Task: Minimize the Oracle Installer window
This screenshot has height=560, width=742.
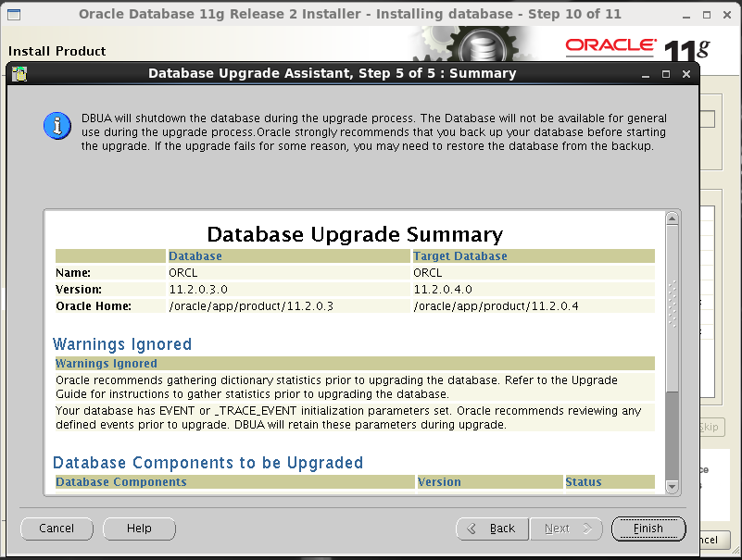Action: click(686, 15)
